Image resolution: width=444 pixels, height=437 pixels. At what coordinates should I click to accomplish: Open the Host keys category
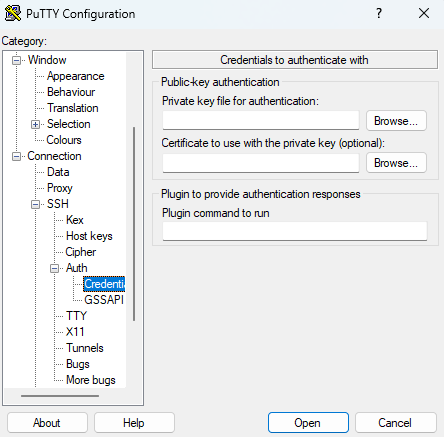[89, 236]
